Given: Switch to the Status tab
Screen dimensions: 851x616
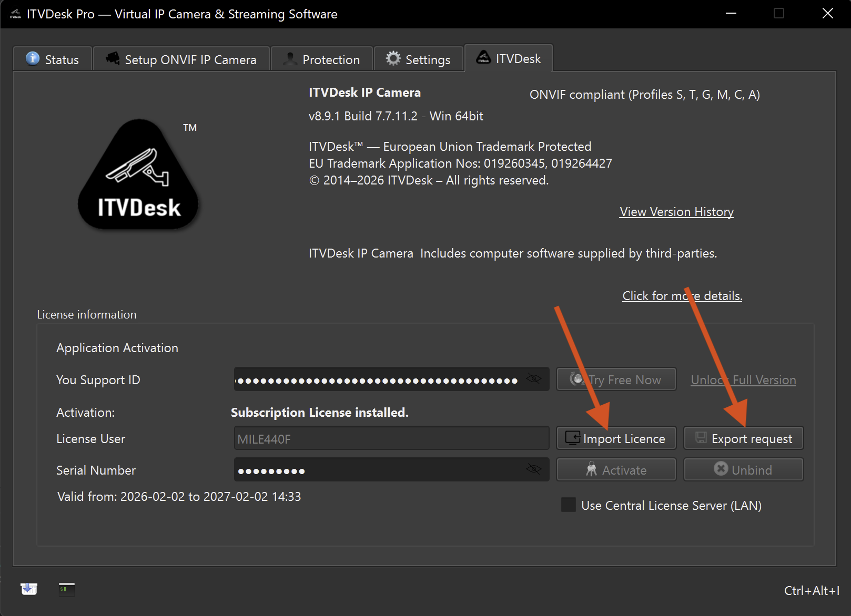Looking at the screenshot, I should coord(53,59).
